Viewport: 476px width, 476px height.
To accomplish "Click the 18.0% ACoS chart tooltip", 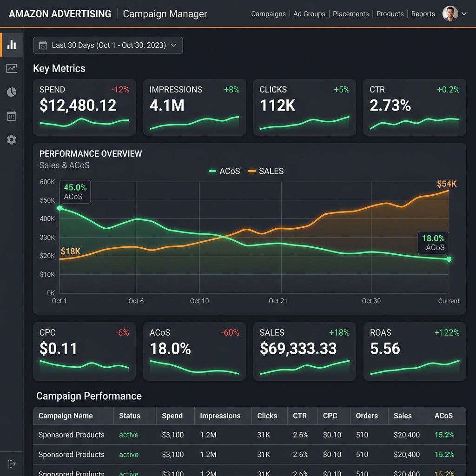I will point(433,243).
